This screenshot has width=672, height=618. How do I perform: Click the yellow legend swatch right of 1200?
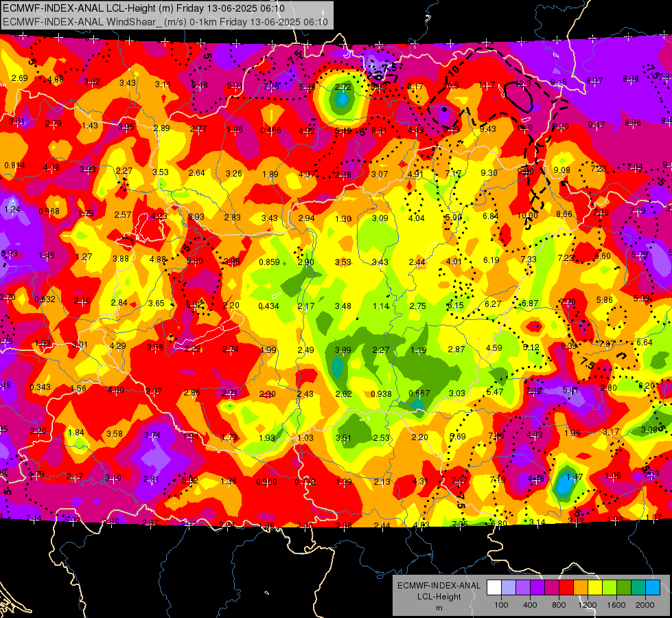(595, 588)
